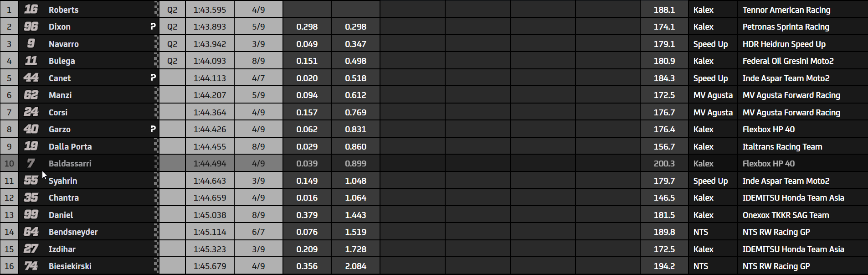868x275 pixels.
Task: Click Izdihar's gap value 1.728
Action: (x=355, y=249)
